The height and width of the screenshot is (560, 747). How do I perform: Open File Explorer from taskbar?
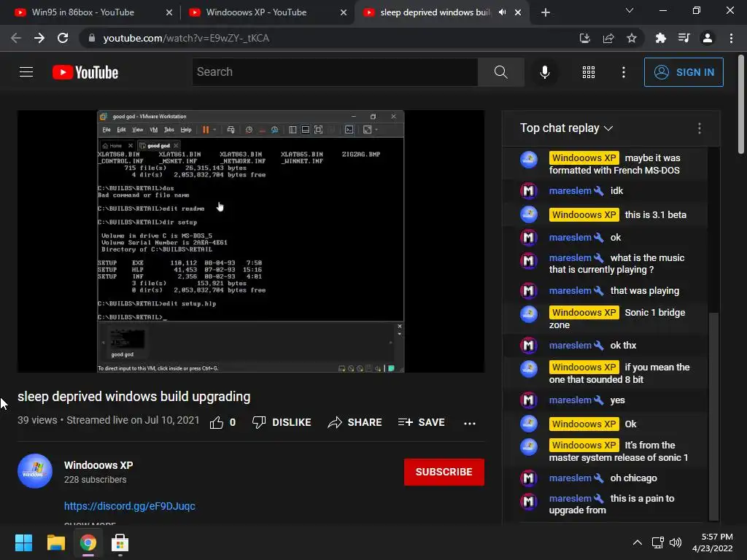coord(55,542)
